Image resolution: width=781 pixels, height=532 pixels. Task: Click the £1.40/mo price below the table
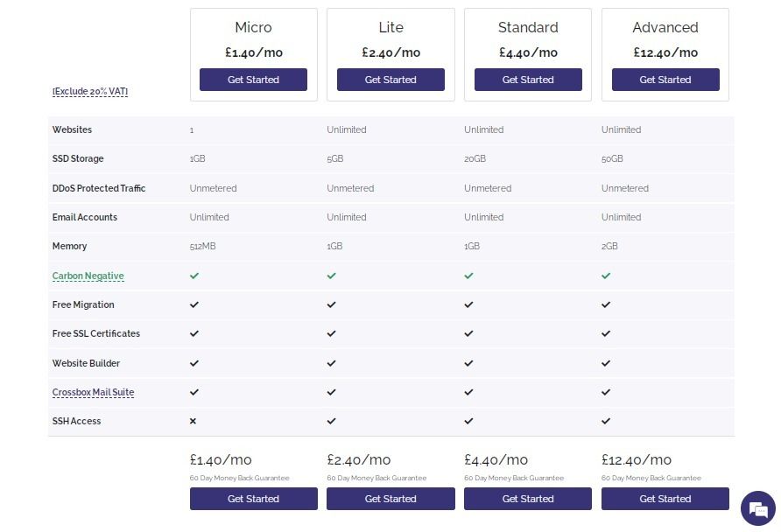[221, 459]
